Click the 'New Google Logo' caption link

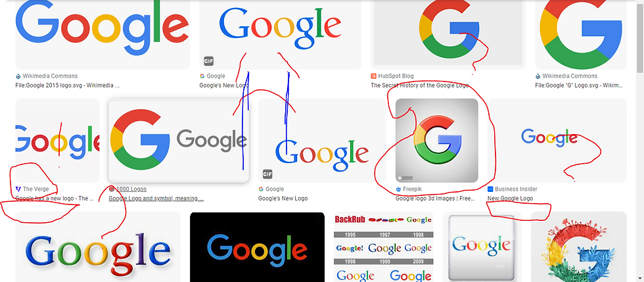(x=510, y=199)
